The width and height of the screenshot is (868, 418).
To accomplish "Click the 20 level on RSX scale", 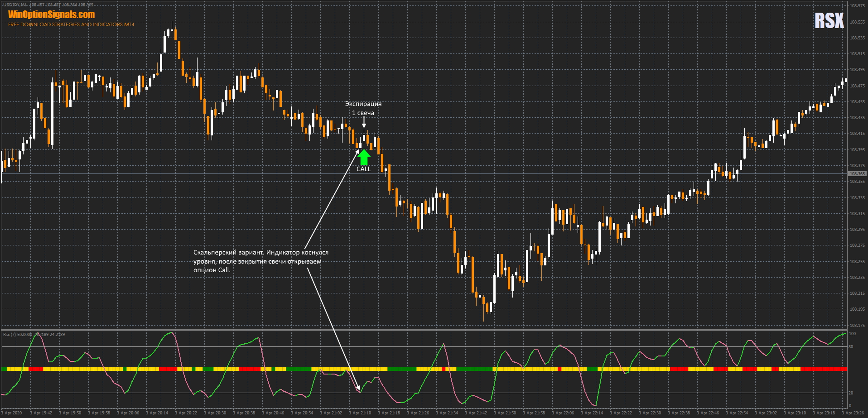I will 851,393.
